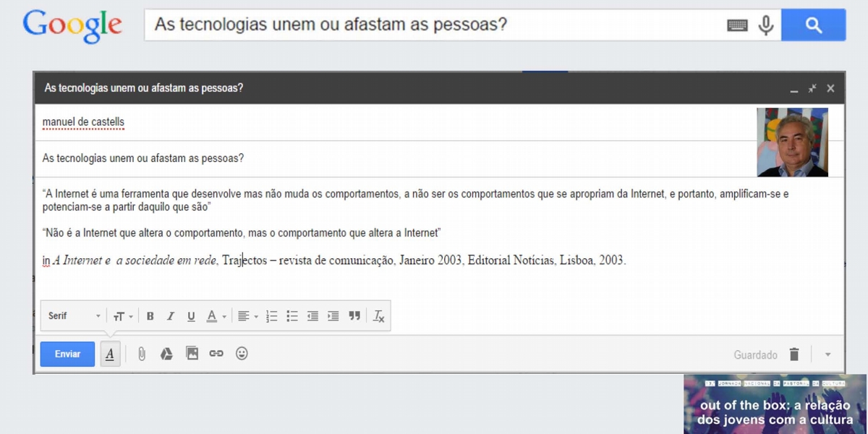Image resolution: width=868 pixels, height=434 pixels.
Task: Toggle underline formatting
Action: 191,316
